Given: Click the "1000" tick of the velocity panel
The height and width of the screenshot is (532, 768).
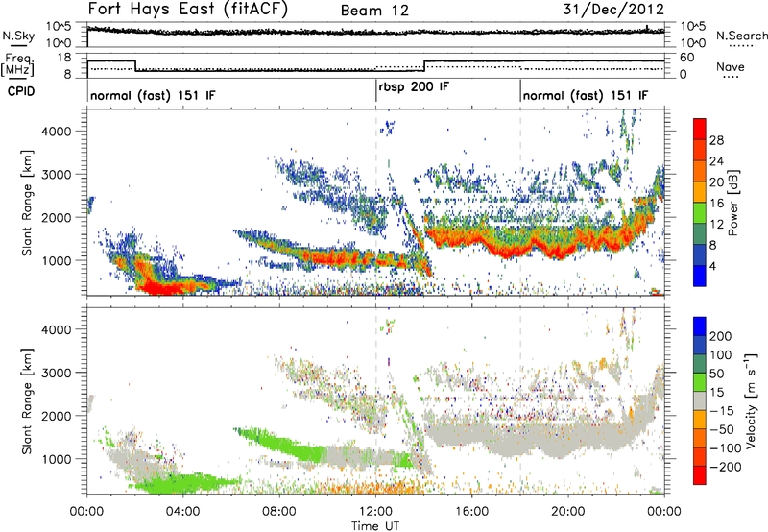Looking at the screenshot, I should point(57,459).
